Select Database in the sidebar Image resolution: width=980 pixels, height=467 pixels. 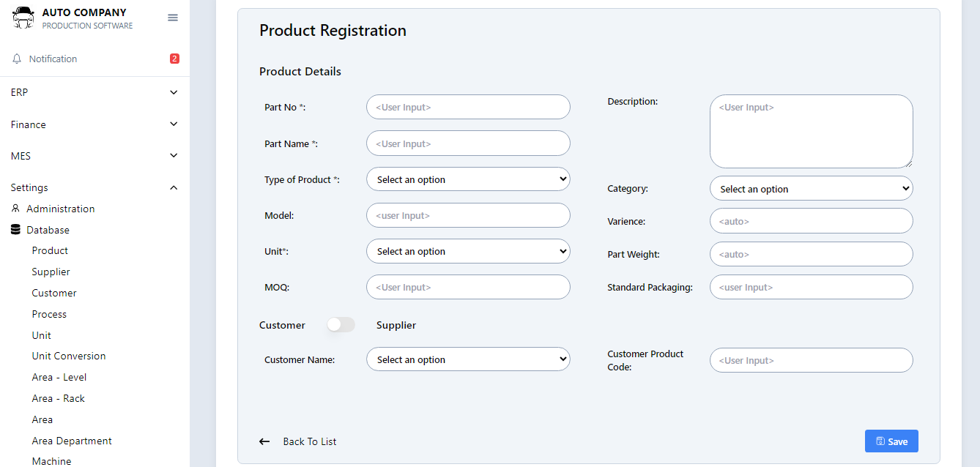[x=48, y=230]
